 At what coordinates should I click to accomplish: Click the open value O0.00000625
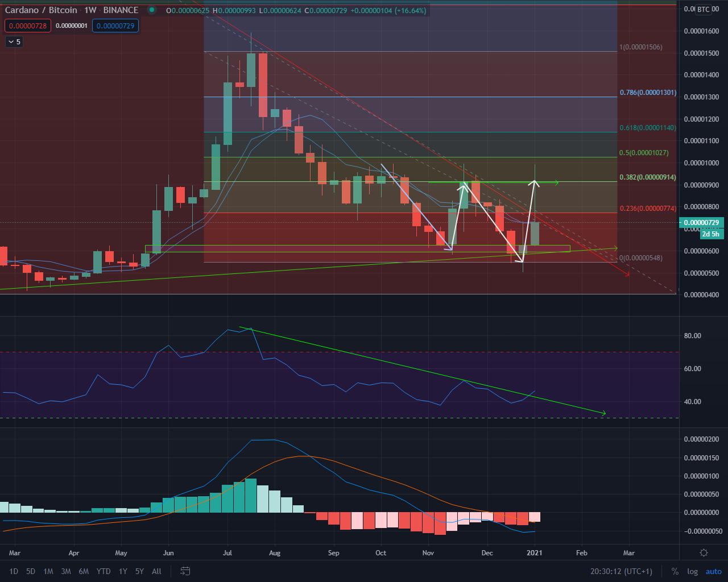pos(188,11)
